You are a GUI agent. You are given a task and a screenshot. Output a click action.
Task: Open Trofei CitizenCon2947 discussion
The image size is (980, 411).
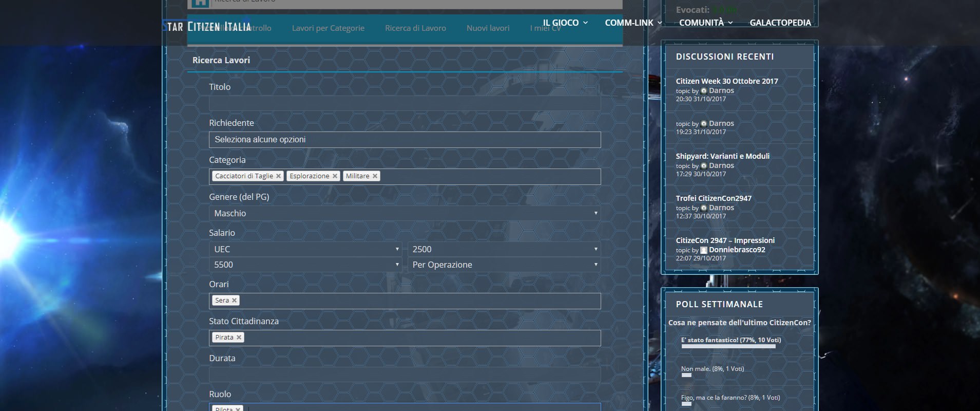(713, 198)
